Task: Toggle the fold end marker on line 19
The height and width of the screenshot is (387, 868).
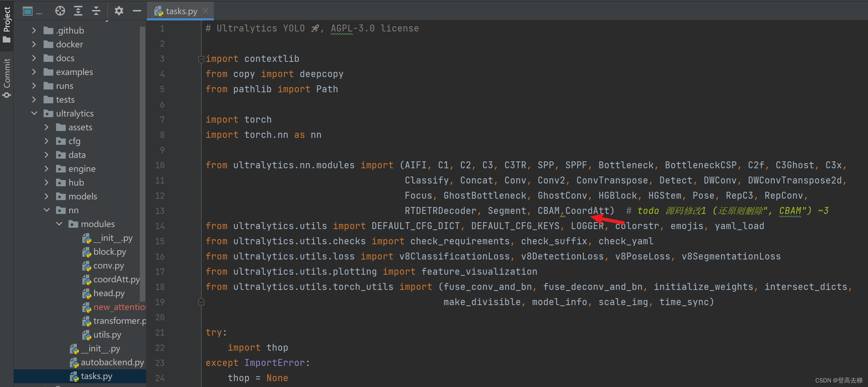Action: pyautogui.click(x=201, y=302)
